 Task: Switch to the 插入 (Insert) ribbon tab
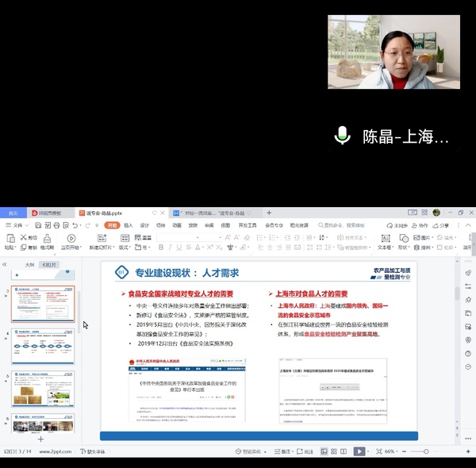(128, 225)
